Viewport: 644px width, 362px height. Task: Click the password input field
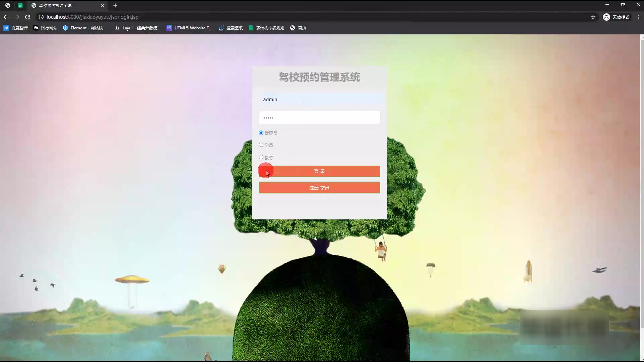tap(319, 118)
